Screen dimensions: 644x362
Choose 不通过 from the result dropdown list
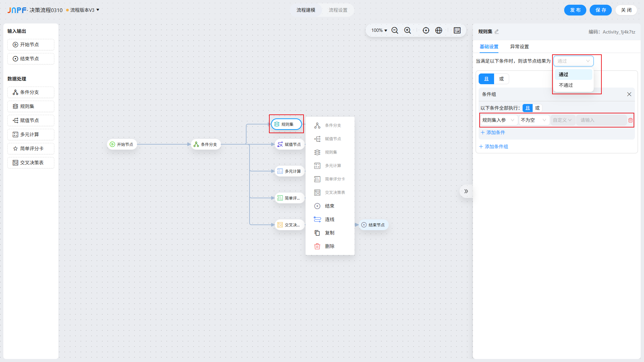(x=566, y=85)
